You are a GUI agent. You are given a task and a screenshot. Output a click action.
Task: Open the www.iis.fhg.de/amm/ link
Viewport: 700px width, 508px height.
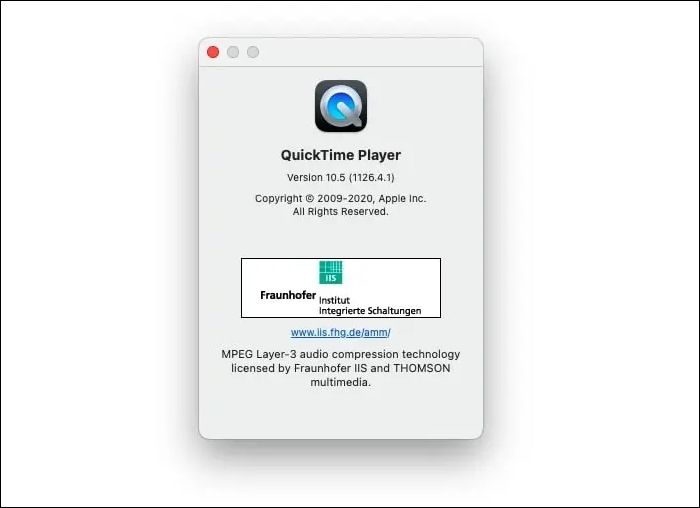click(x=341, y=332)
